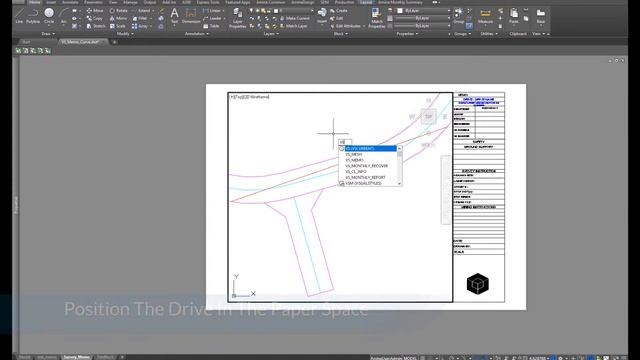Switch to the Start file tab
Viewport: 640px width, 360px height.
pos(26,42)
